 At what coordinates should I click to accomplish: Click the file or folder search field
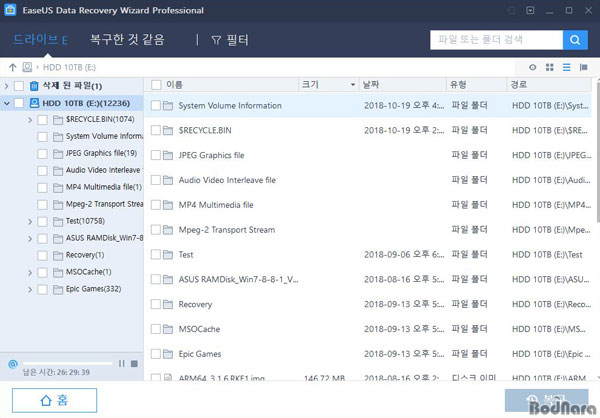497,40
